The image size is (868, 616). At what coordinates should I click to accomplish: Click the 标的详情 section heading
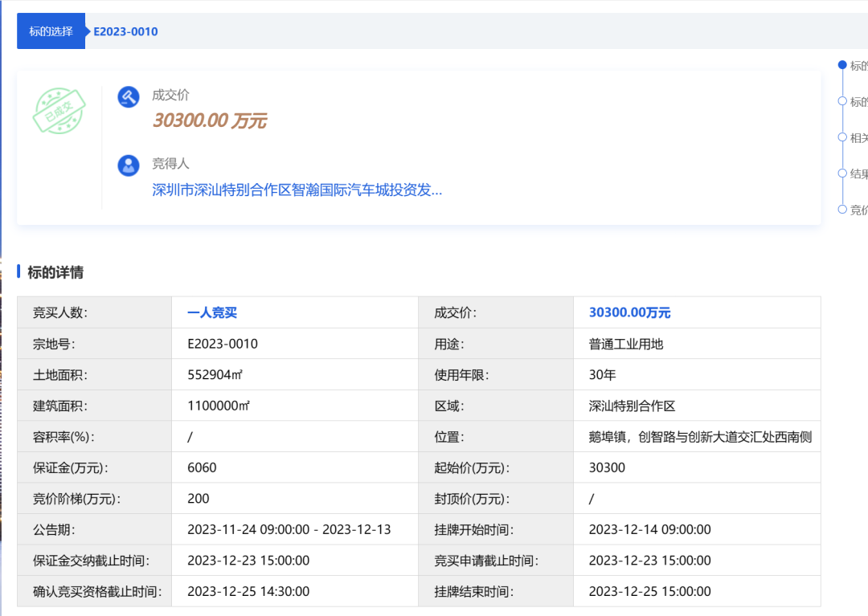coord(55,272)
